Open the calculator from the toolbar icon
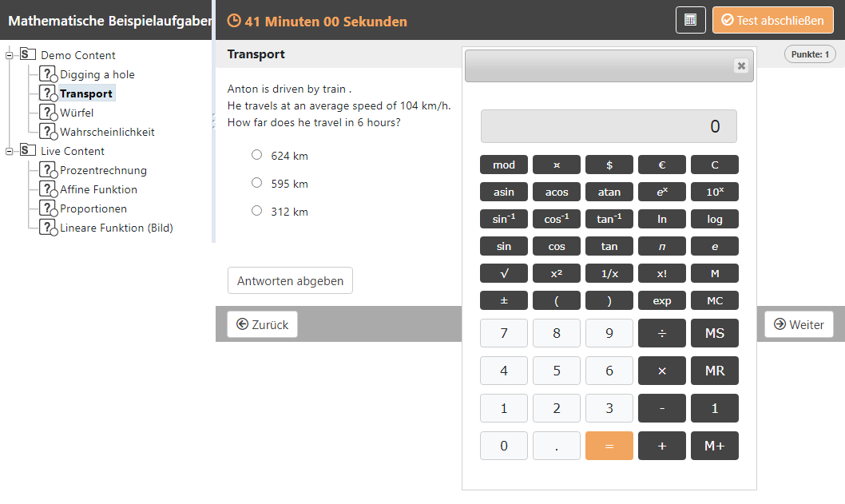 (690, 19)
